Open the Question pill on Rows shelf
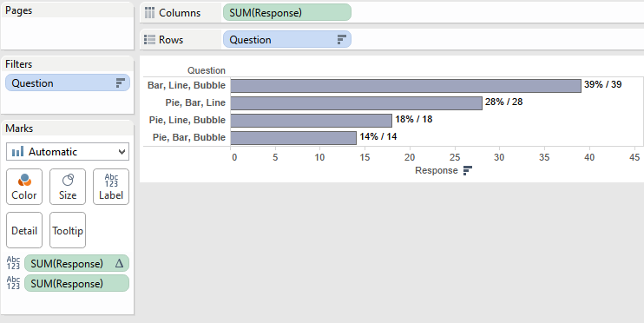 pos(287,39)
